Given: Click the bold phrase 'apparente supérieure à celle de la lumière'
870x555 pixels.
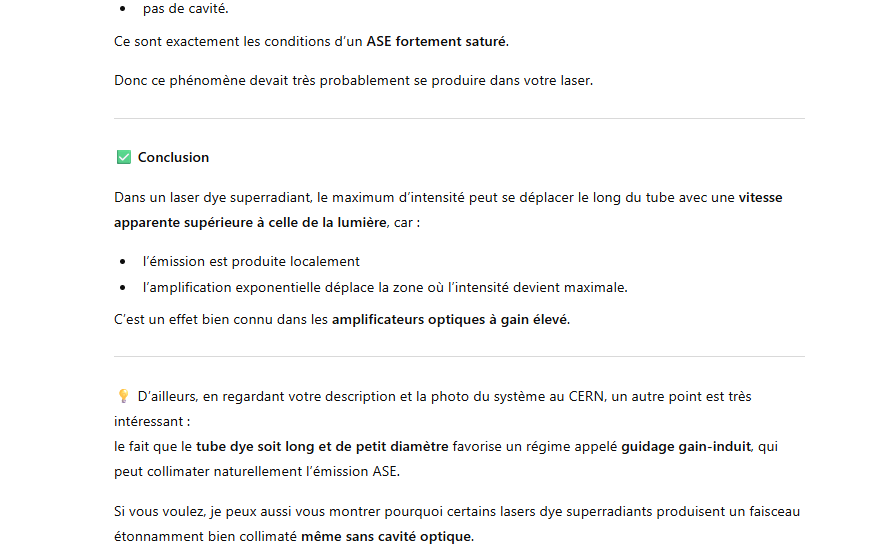Looking at the screenshot, I should (x=249, y=222).
